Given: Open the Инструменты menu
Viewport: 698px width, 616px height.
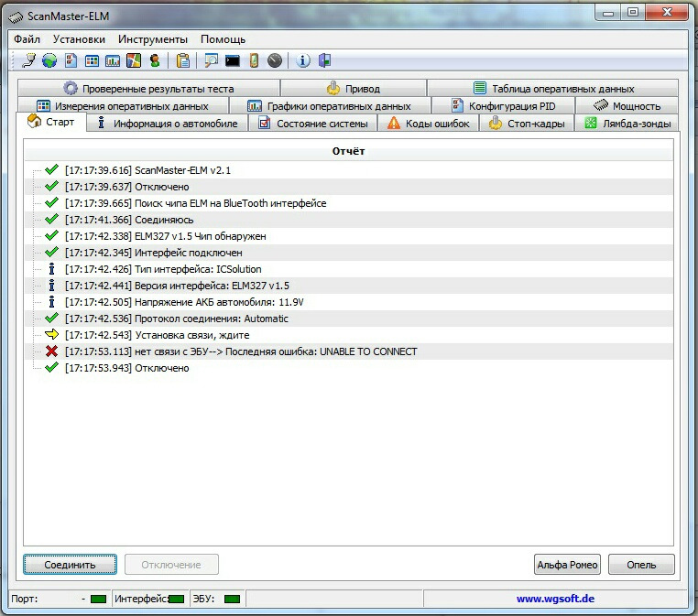Looking at the screenshot, I should [152, 39].
